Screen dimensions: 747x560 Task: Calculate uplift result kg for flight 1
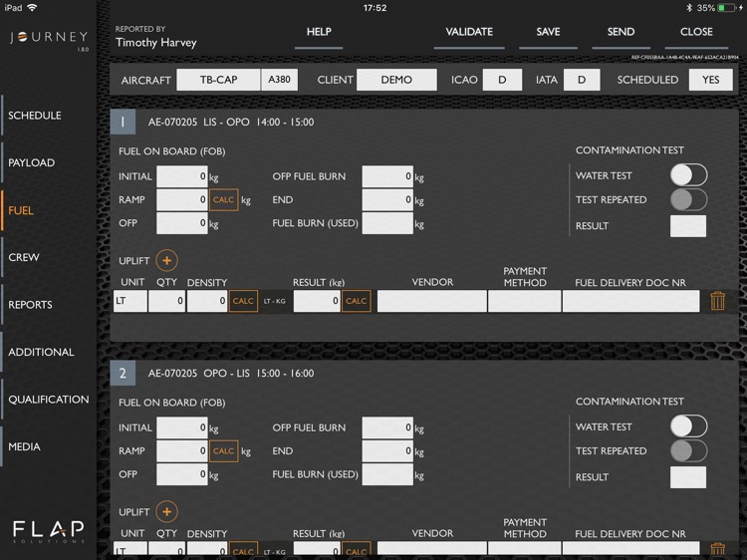[x=356, y=301]
